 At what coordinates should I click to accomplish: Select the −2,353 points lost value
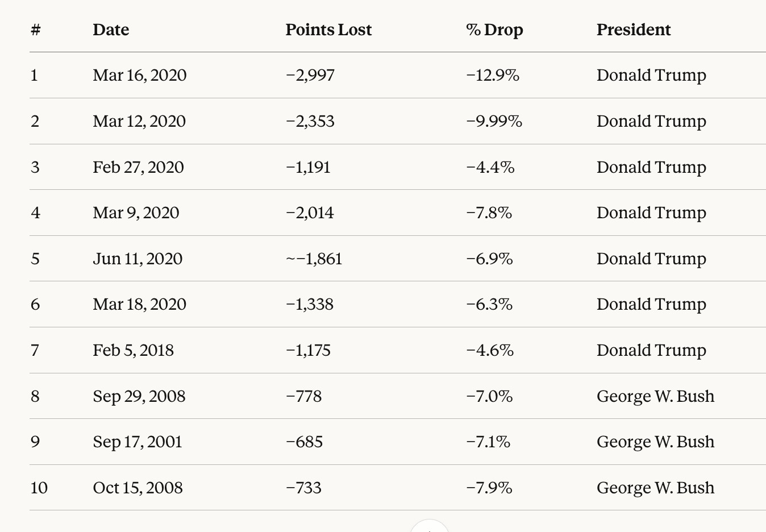click(x=310, y=121)
